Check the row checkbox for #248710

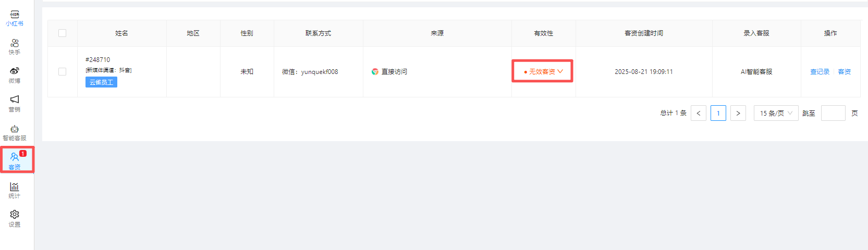click(63, 71)
